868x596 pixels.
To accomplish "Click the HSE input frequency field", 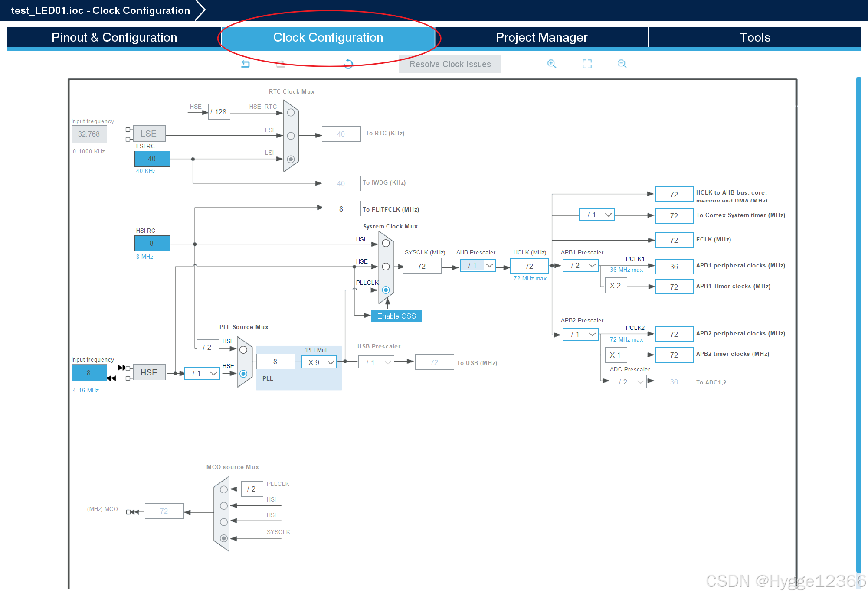I will [89, 373].
